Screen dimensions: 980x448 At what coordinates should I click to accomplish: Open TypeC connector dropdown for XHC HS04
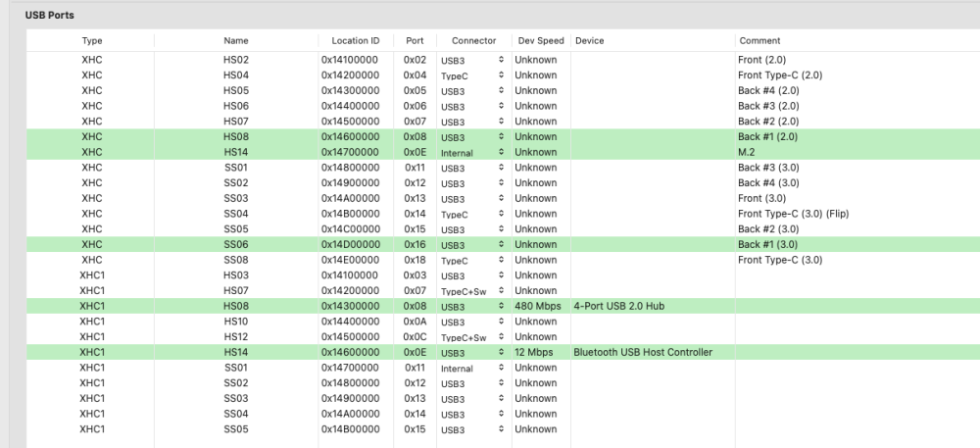(473, 75)
